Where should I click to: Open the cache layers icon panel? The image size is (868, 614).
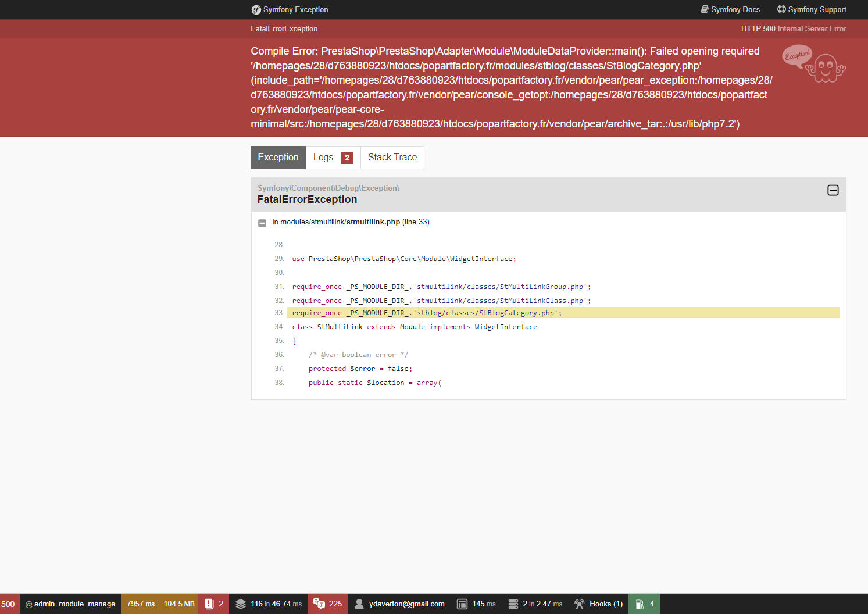241,604
